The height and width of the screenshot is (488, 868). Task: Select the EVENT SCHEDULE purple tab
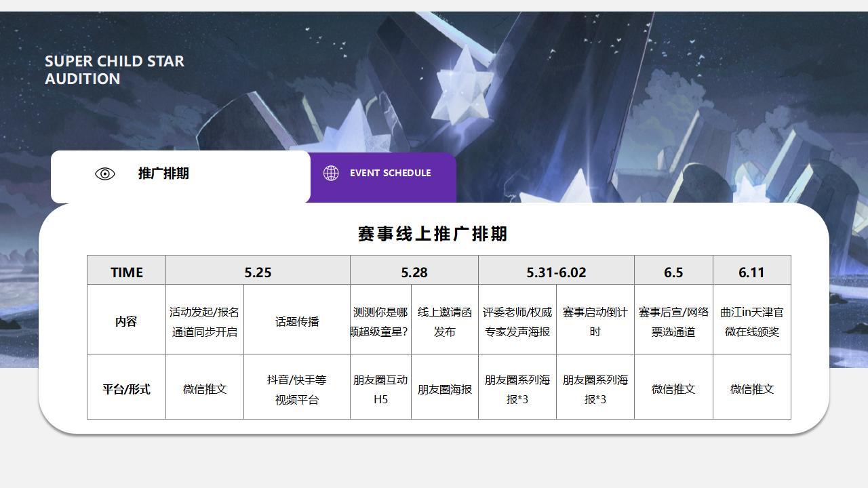click(383, 178)
